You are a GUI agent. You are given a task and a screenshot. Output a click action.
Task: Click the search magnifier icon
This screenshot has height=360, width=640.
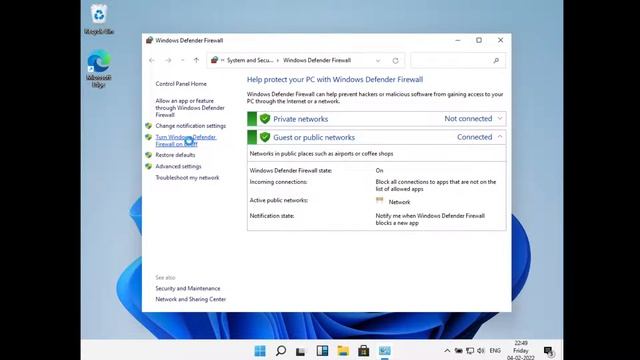pos(496,61)
